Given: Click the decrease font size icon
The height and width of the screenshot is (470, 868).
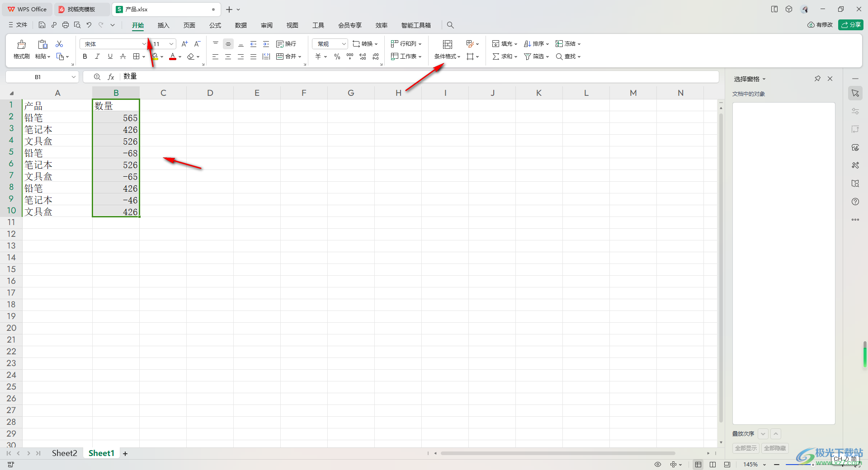Looking at the screenshot, I should click(x=197, y=44).
